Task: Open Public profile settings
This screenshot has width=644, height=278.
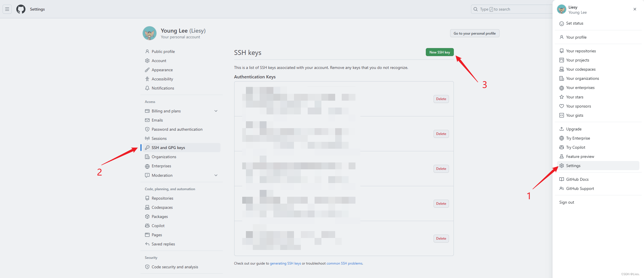Action: coord(181,51)
